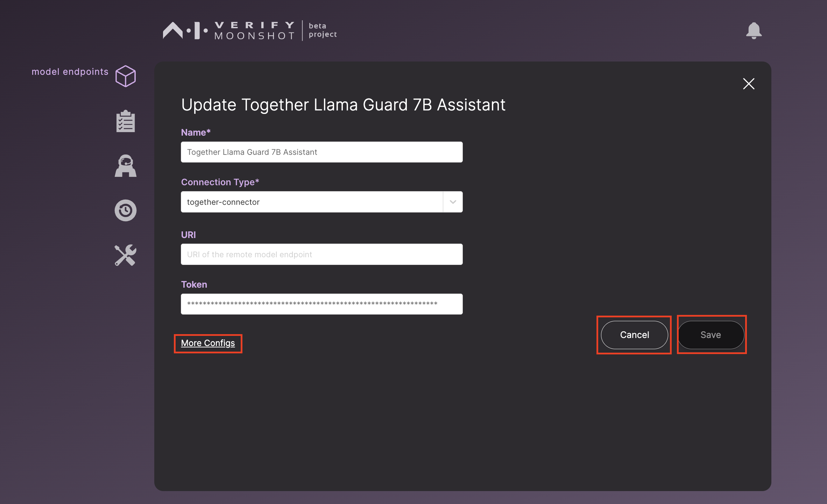The image size is (827, 504).
Task: Open the benchmarking clipboard checklist icon
Action: (126, 121)
